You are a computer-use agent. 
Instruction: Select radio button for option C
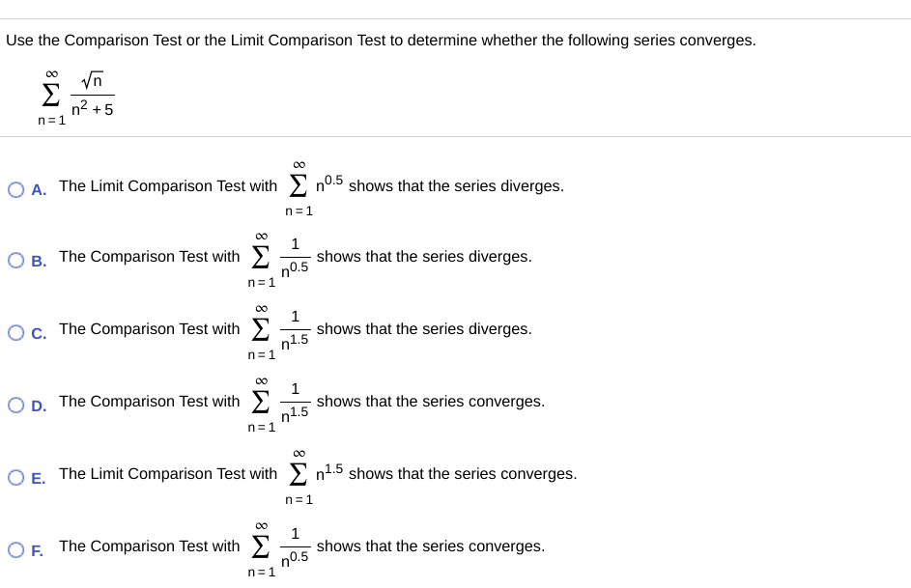[x=15, y=332]
